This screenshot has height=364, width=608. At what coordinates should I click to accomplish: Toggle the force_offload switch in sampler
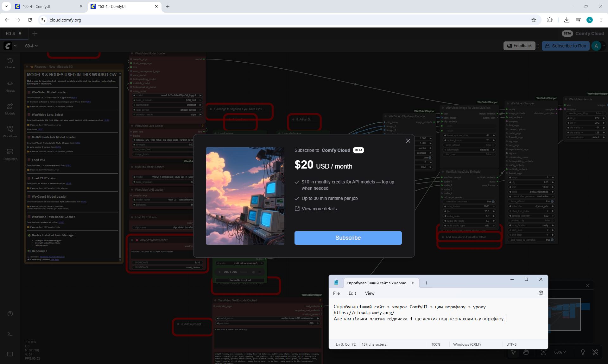pyautogui.click(x=552, y=201)
